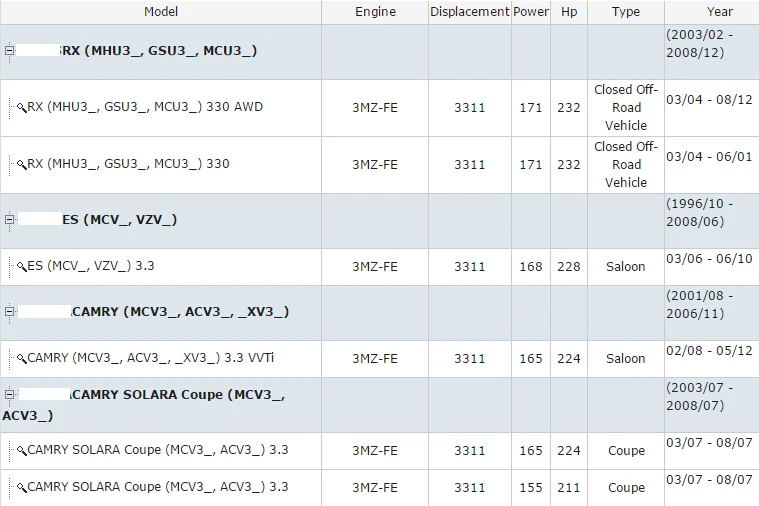Collapse the RX (MHU3_, GSU3_, MCU3_) group
Viewport: 759px width, 506px height.
[x=9, y=50]
